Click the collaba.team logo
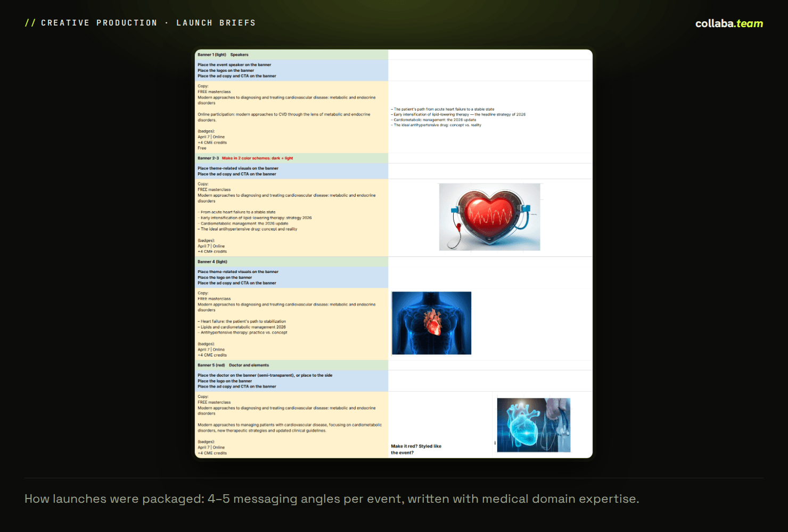 pyautogui.click(x=729, y=23)
